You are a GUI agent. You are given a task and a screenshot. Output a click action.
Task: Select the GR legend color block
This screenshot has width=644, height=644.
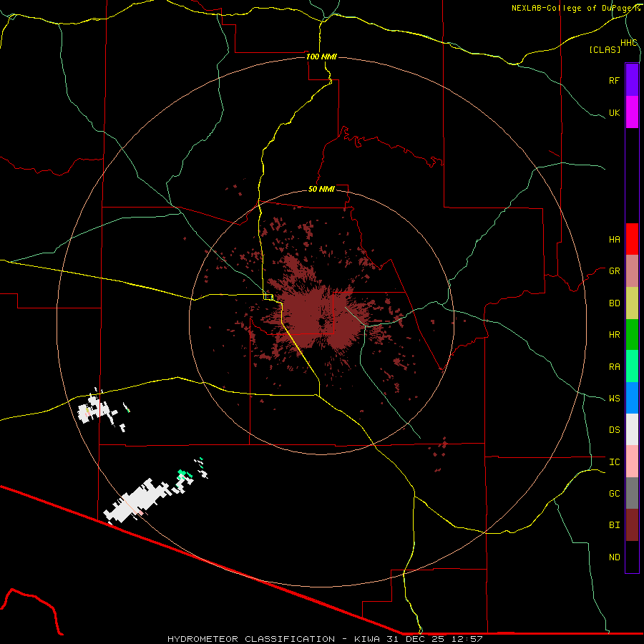(x=632, y=271)
